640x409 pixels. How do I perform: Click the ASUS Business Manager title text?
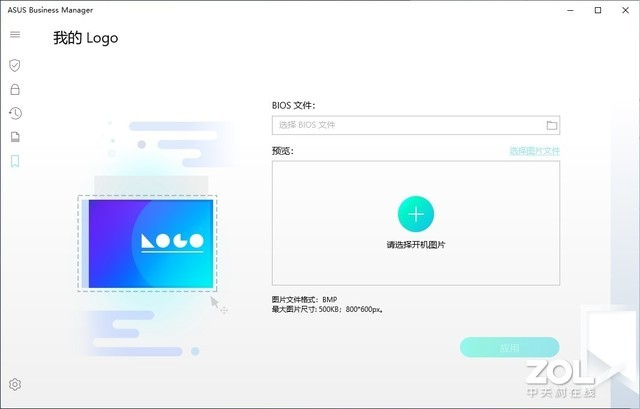50,10
